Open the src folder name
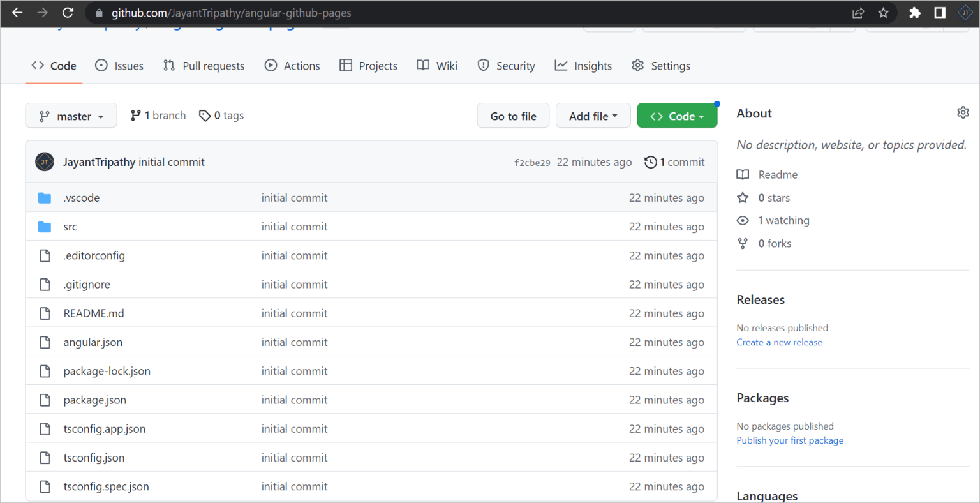Screen dimensions: 980x503 click(x=70, y=227)
